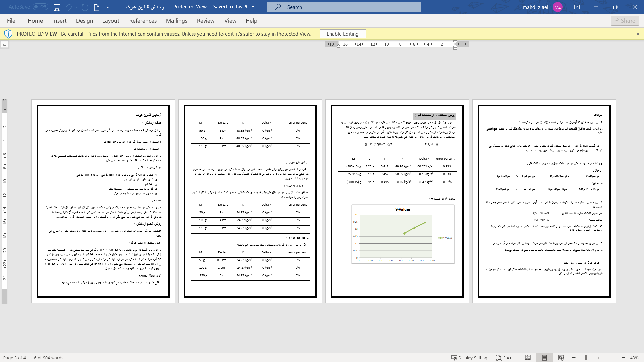Click the New blank document icon
The width and height of the screenshot is (644, 362).
pos(97,7)
